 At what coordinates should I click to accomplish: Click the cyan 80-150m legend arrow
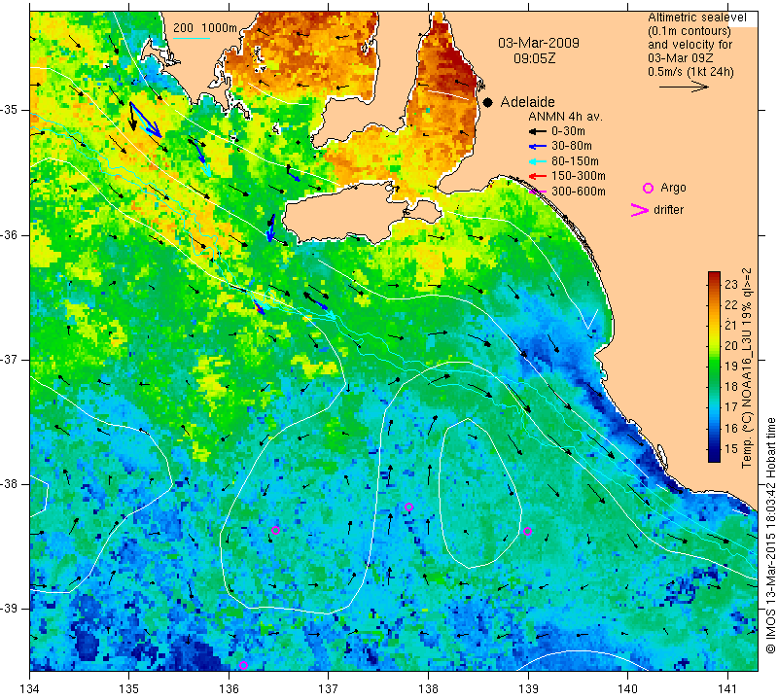[x=538, y=161]
